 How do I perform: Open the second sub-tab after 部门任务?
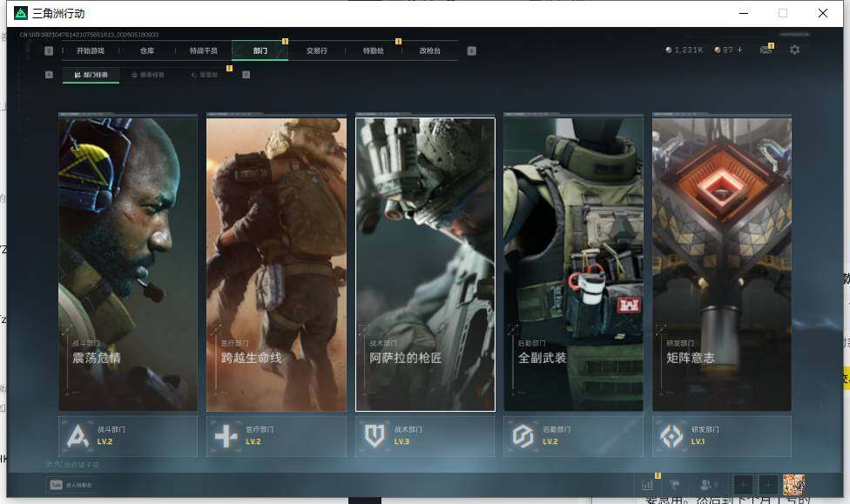148,75
